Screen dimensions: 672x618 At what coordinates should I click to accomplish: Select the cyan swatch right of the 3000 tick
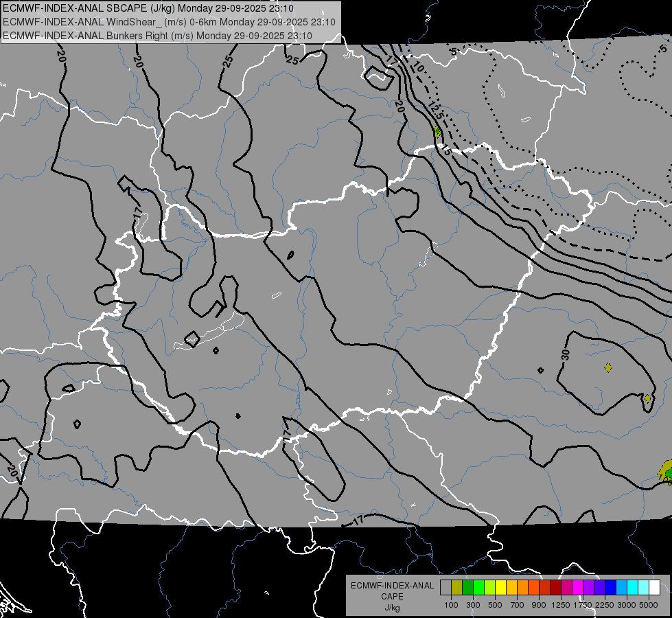pyautogui.click(x=633, y=588)
